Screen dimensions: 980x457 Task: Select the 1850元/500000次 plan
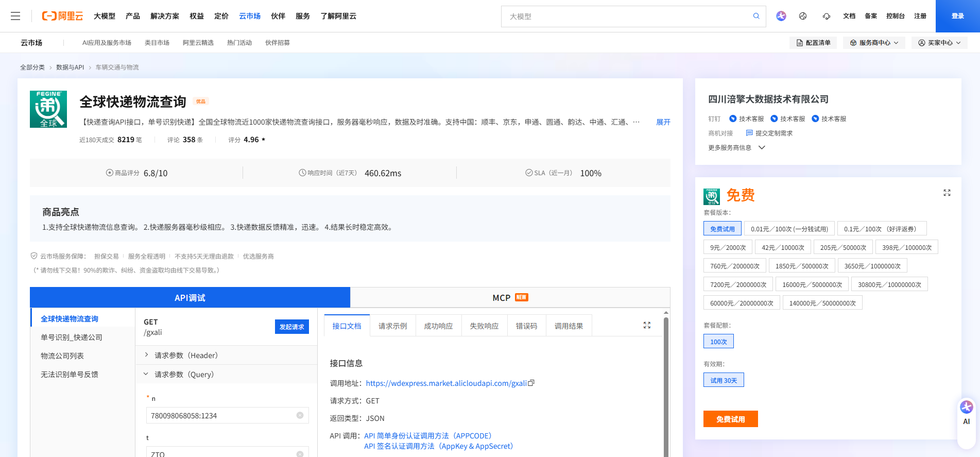(802, 266)
